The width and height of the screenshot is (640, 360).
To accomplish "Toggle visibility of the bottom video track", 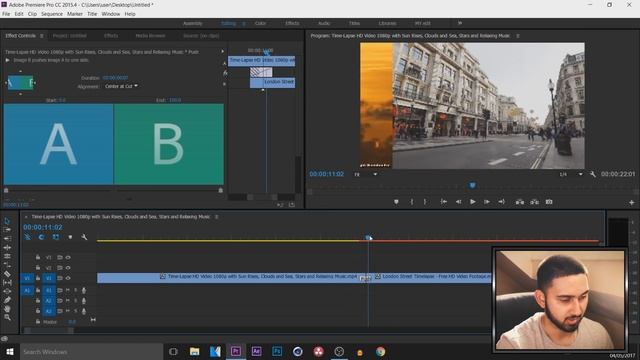I will tap(68, 278).
